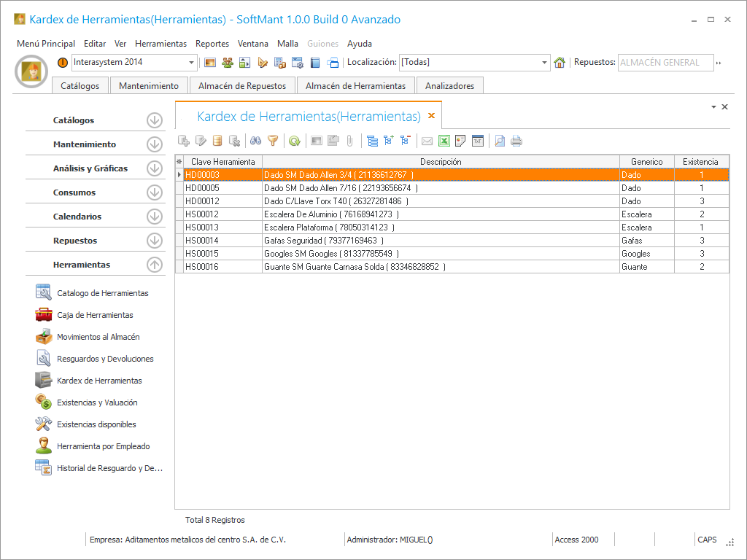Screen dimensions: 747x560
Task: Open the Interasystem 2014 dropdown
Action: click(192, 63)
